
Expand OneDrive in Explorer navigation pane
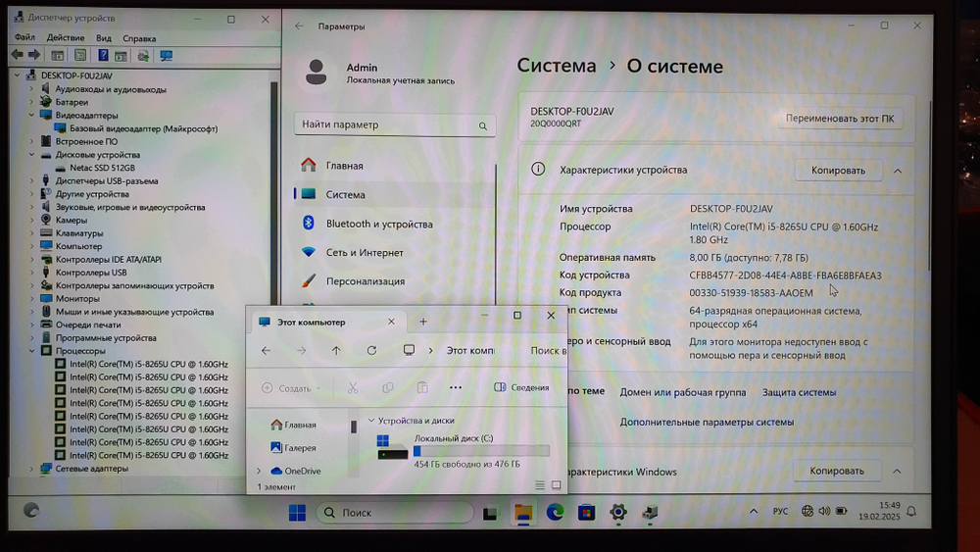click(x=259, y=471)
